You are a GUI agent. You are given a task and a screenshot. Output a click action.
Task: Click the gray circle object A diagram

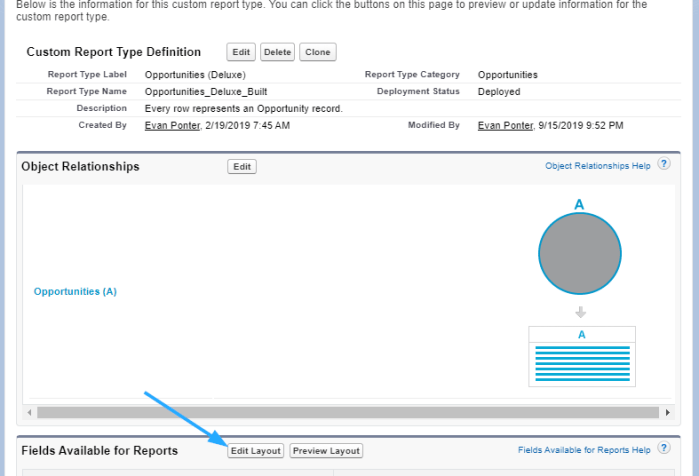tap(579, 254)
